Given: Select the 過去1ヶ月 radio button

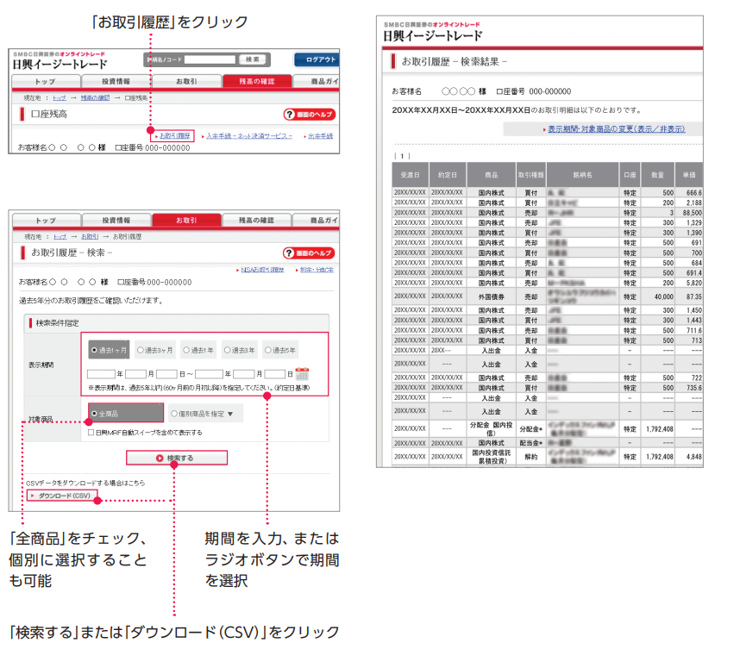Looking at the screenshot, I should pos(95,351).
